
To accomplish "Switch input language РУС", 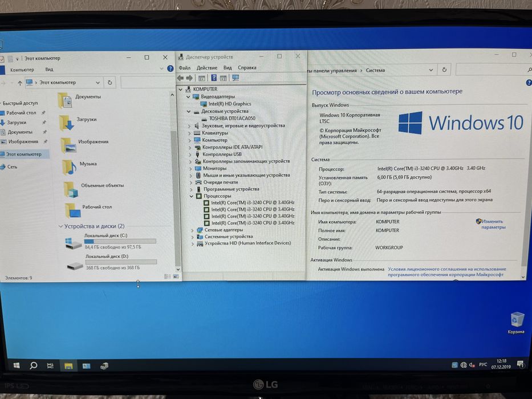I will [483, 364].
